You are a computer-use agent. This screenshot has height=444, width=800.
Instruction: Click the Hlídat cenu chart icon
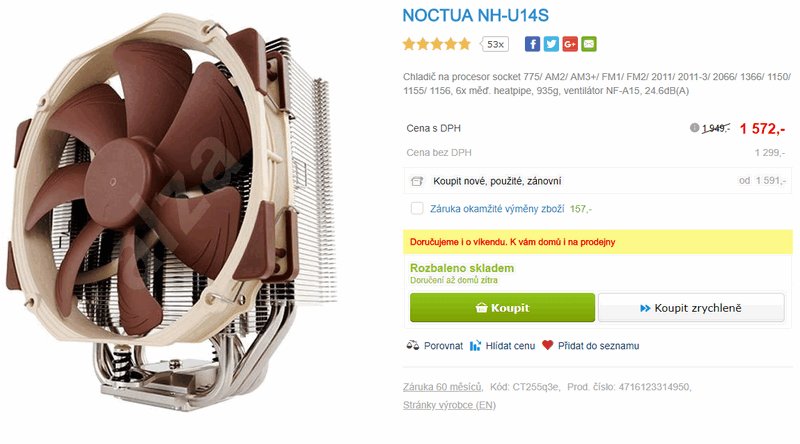point(475,346)
